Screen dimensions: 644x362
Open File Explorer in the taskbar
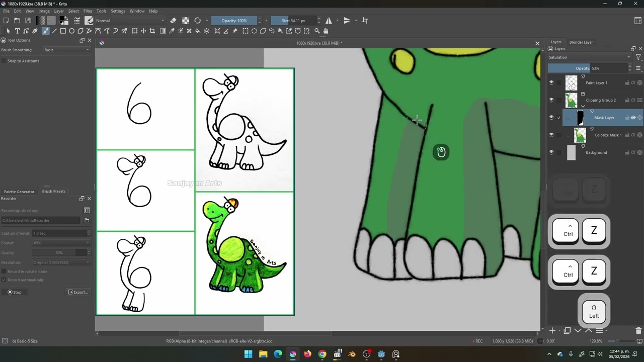263,354
